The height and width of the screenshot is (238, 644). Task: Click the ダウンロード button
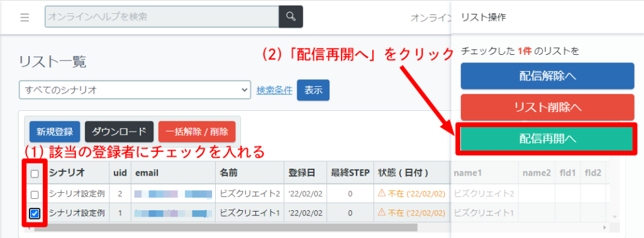tap(119, 132)
